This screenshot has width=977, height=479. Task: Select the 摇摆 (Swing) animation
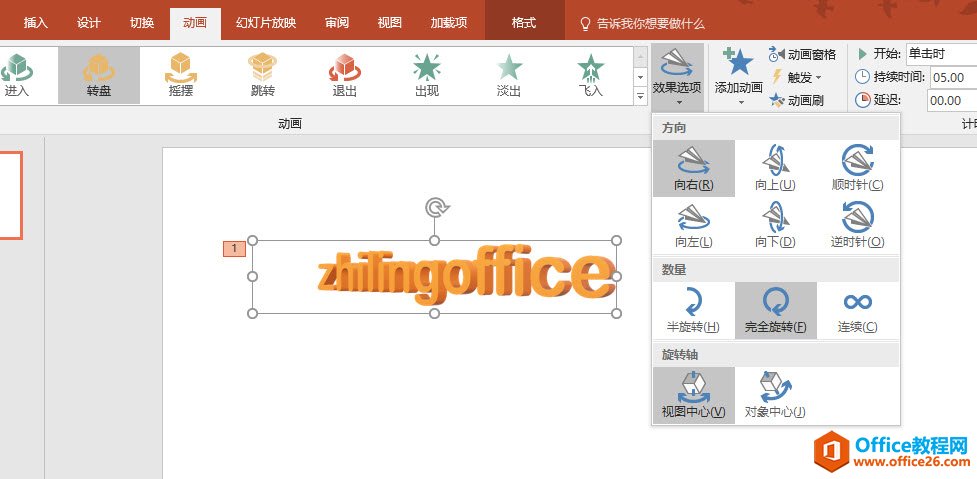click(x=181, y=75)
